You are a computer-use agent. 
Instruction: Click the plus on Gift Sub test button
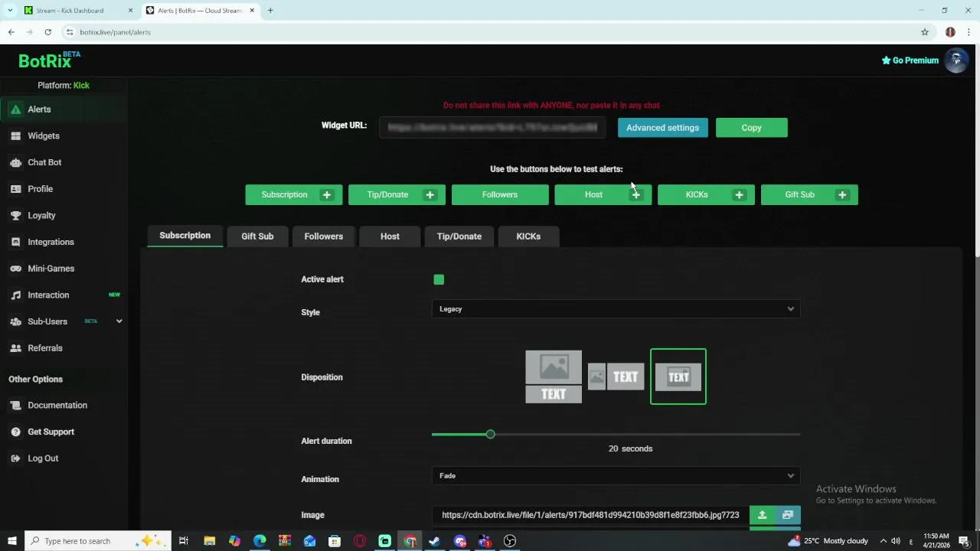[x=842, y=195]
